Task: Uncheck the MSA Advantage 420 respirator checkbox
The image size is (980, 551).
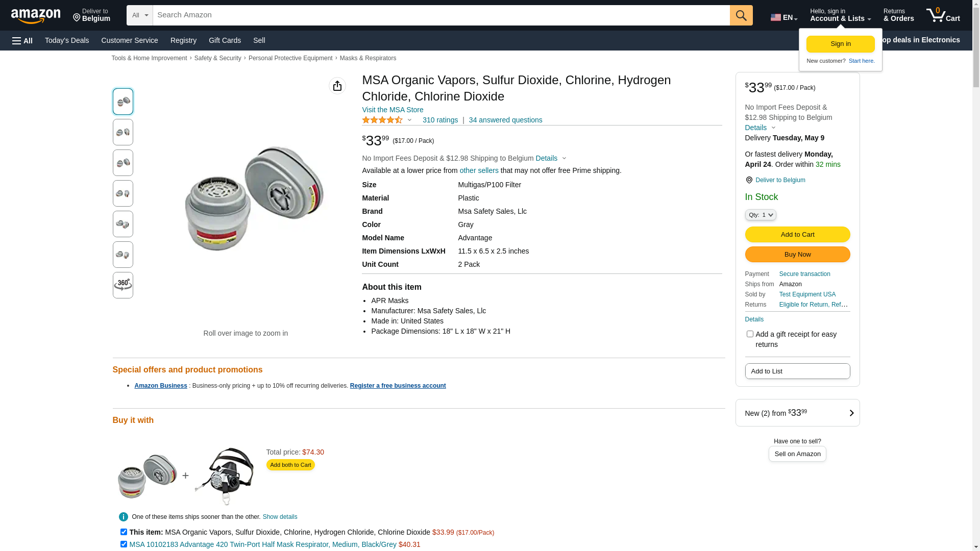Action: tap(124, 544)
